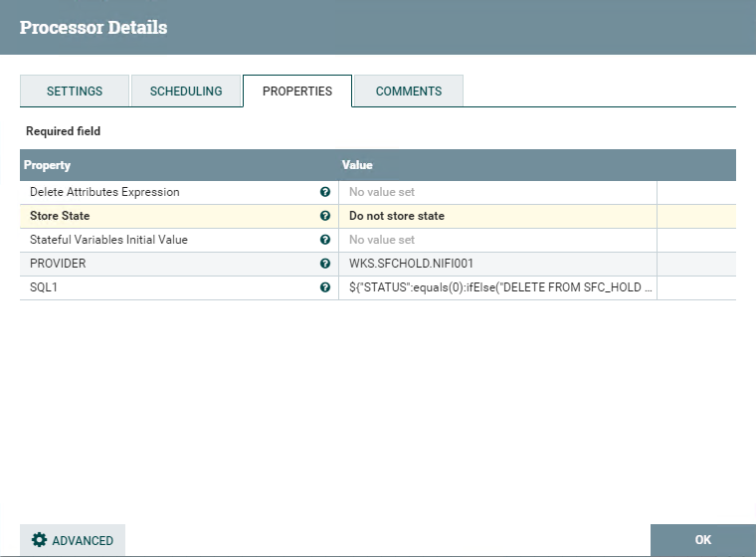Image resolution: width=756 pixels, height=557 pixels.
Task: Open help for Delete Attributes Expression
Action: click(325, 192)
